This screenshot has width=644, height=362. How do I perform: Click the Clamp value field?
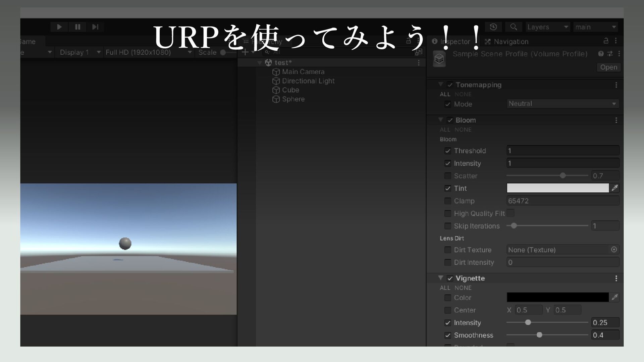563,201
